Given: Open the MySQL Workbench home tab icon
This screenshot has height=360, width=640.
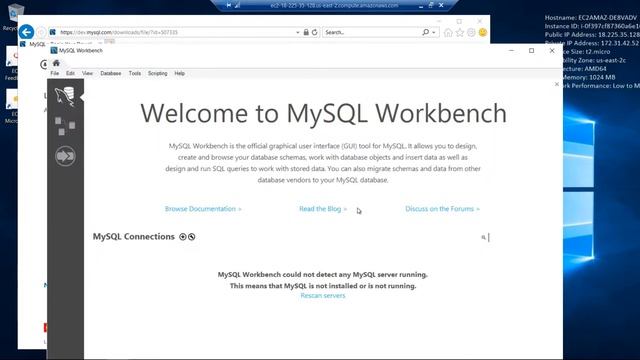Looking at the screenshot, I should [x=56, y=63].
